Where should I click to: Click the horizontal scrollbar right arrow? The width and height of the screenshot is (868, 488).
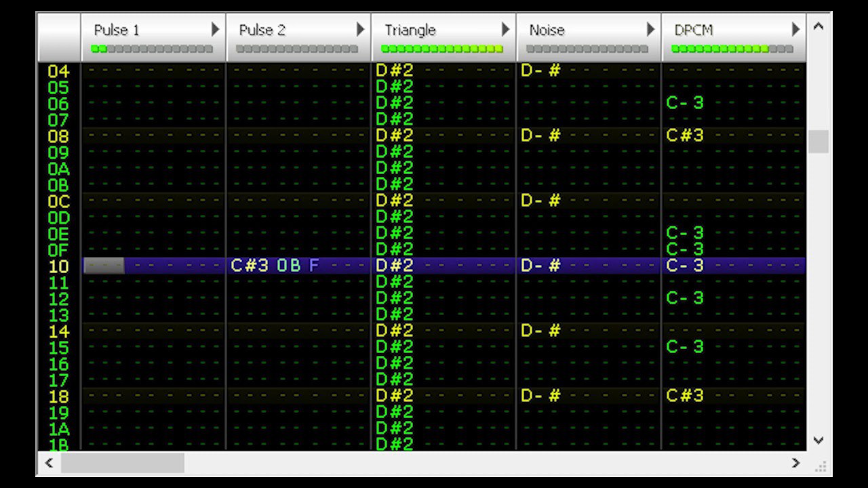point(796,463)
